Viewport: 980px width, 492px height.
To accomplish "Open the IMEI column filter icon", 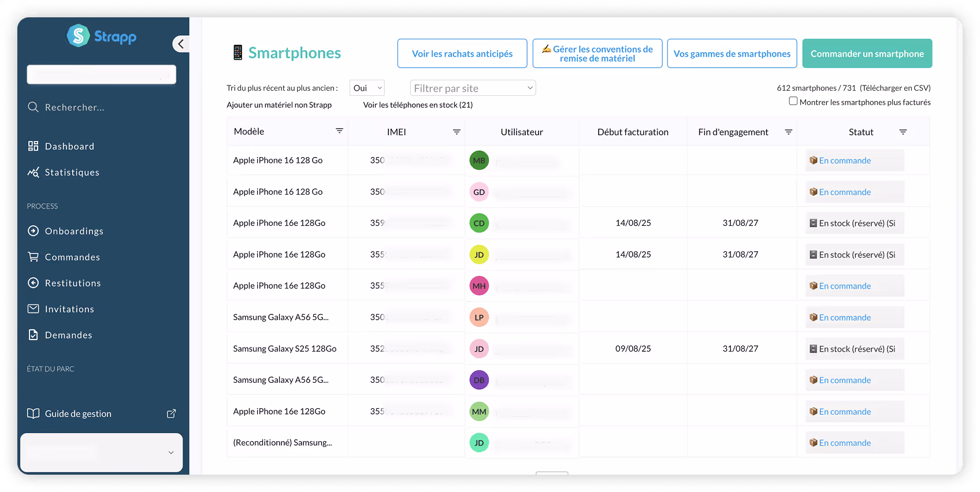I will [x=456, y=132].
